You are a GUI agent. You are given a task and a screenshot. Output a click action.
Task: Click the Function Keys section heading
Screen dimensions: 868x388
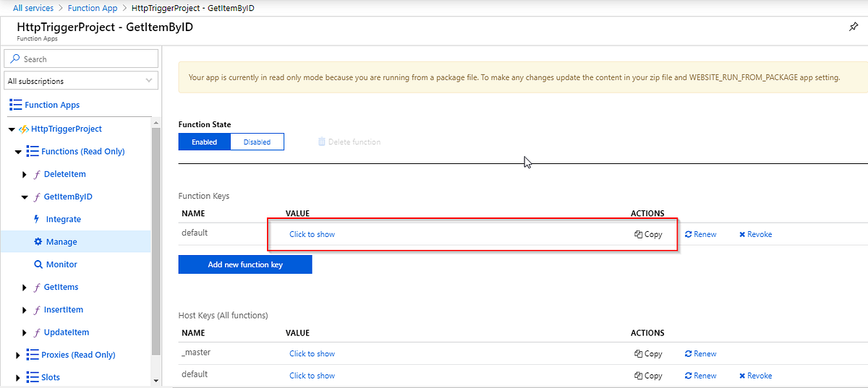click(204, 196)
